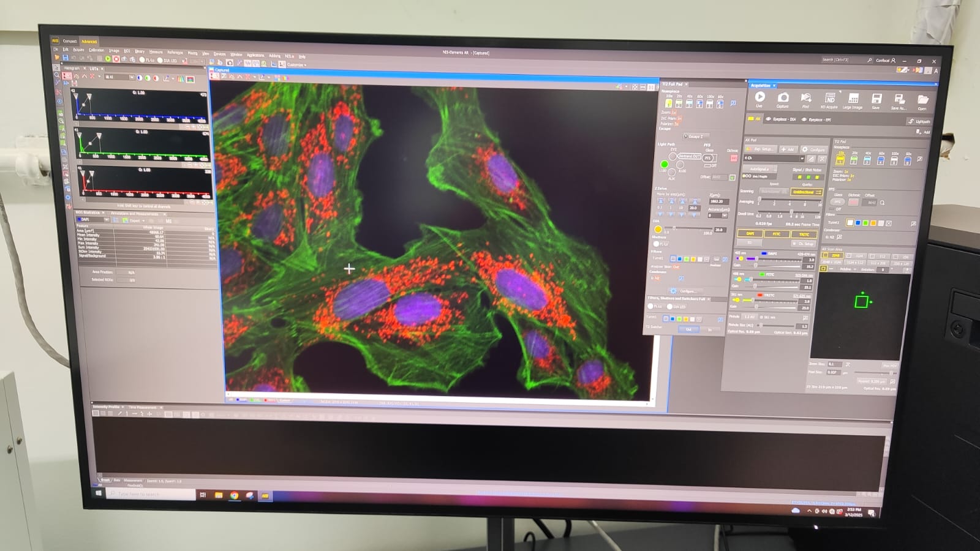Toggle DIA LED shutter in Filters, Shutters panel
This screenshot has height=551, width=980.
tap(676, 307)
